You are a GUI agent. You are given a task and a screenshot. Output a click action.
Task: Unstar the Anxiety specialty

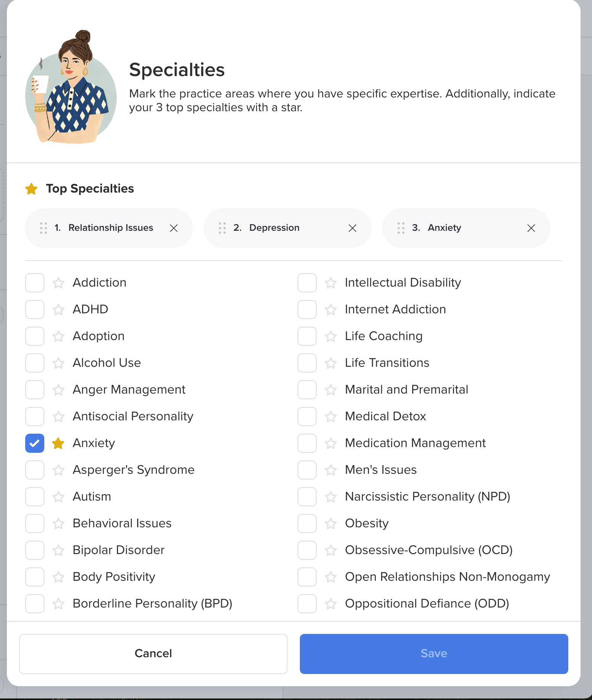pyautogui.click(x=58, y=443)
